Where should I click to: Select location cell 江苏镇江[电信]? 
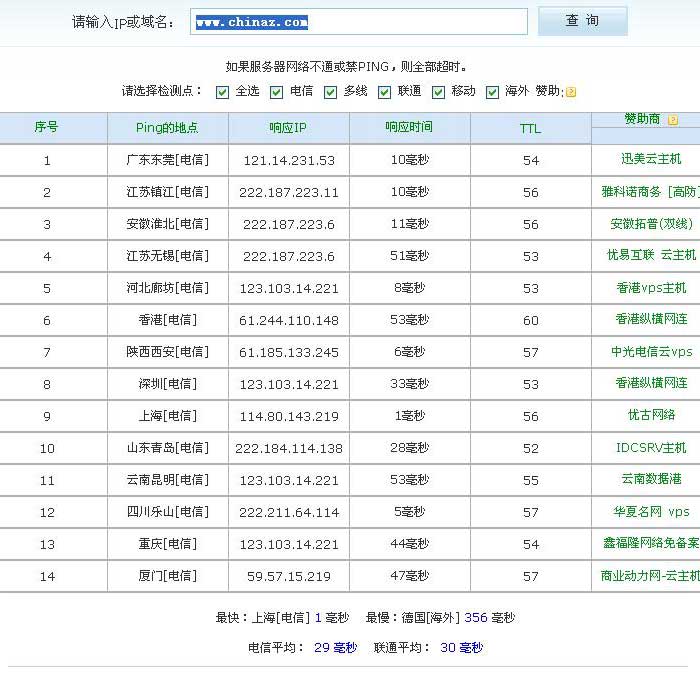coord(167,192)
